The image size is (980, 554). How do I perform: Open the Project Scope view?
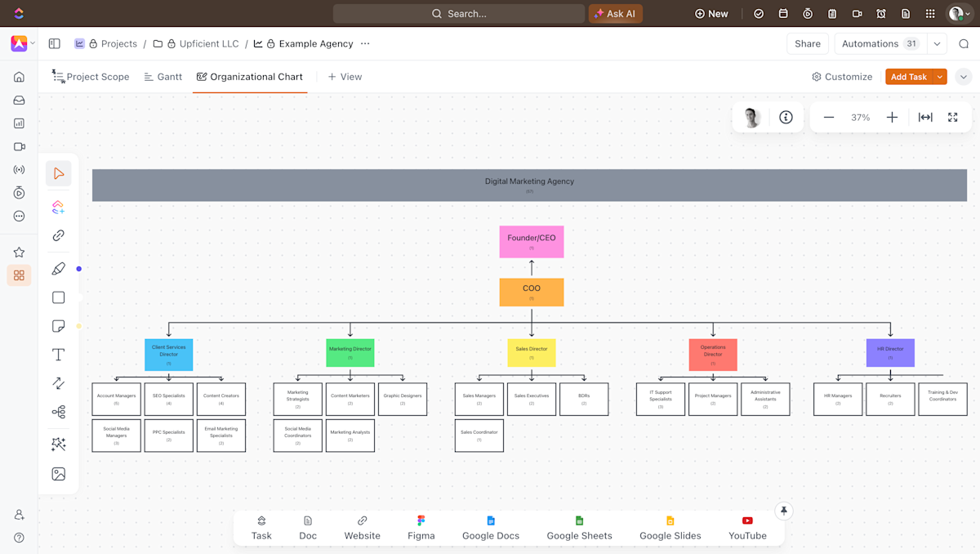coord(98,76)
